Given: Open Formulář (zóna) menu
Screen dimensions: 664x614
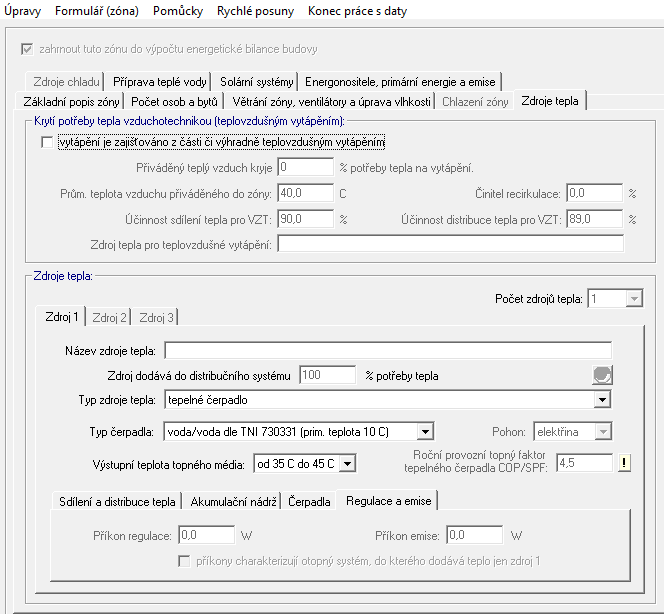Looking at the screenshot, I should tap(97, 11).
